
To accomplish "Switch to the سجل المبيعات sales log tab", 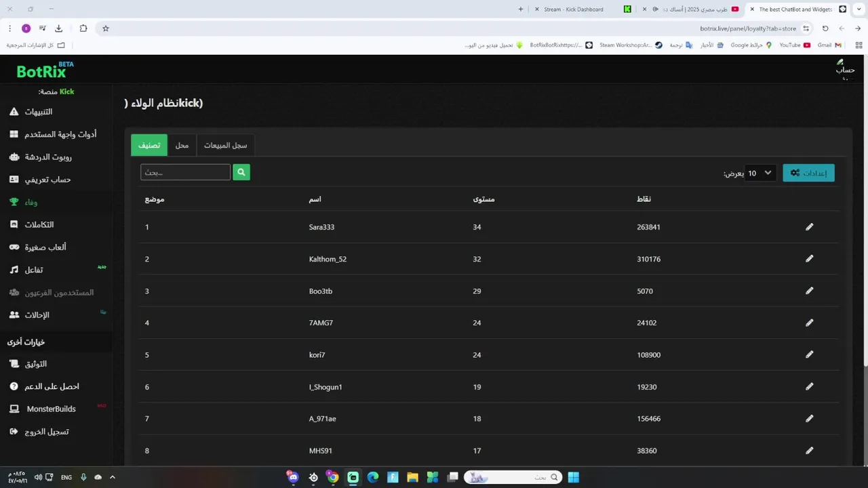I will [226, 145].
